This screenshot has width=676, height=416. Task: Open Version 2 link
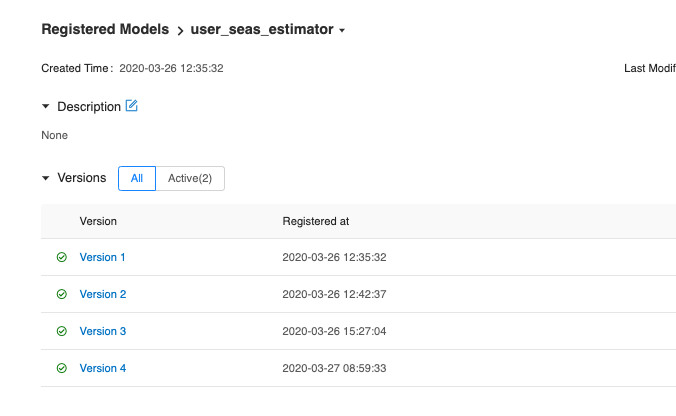pyautogui.click(x=103, y=294)
